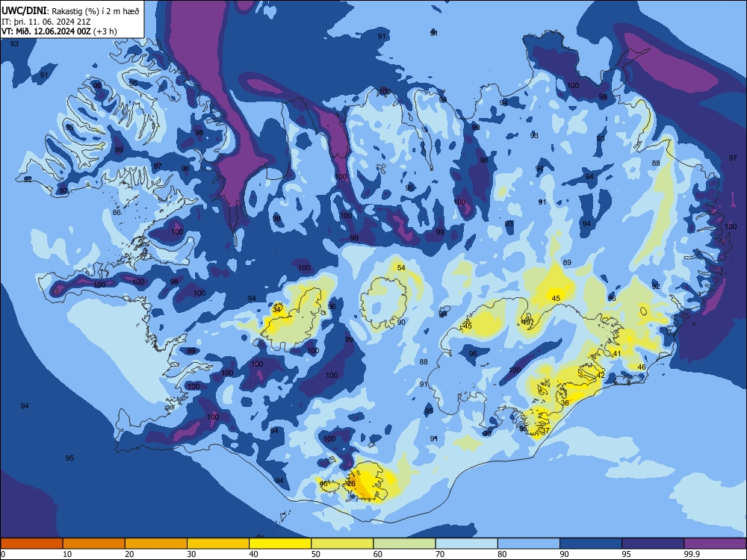This screenshot has width=747, height=560.
Task: Click the map value '42' in the southeast yellow area
Action: click(601, 375)
